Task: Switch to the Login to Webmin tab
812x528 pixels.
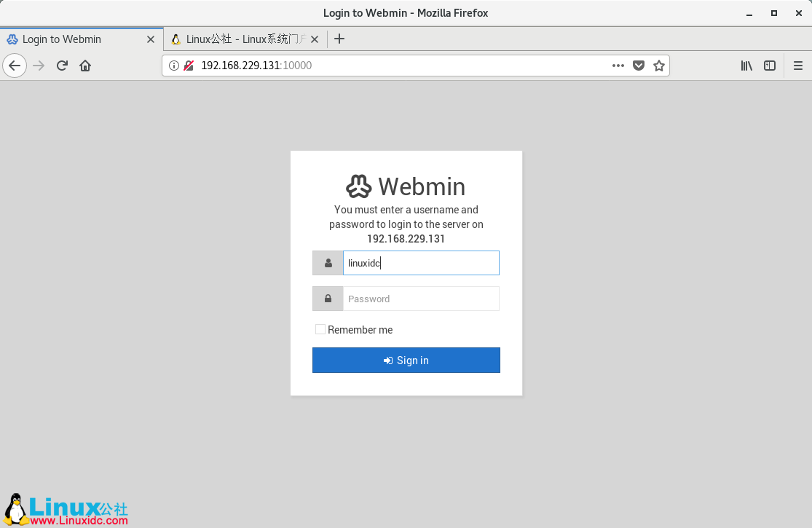Action: 82,39
